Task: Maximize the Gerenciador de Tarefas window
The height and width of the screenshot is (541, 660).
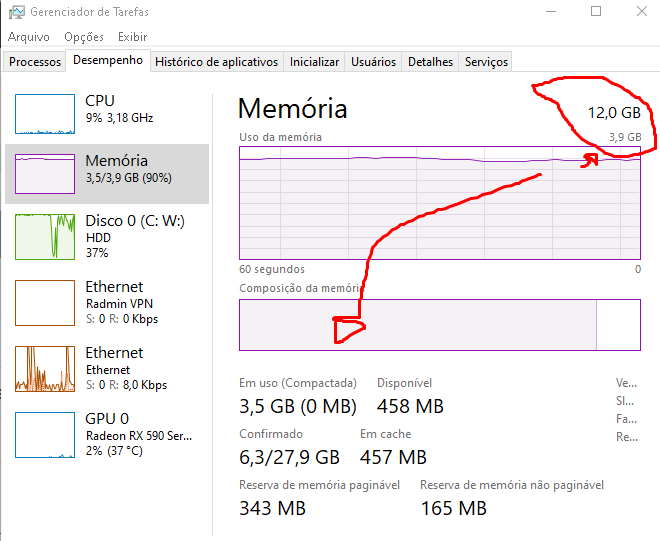Action: click(596, 11)
